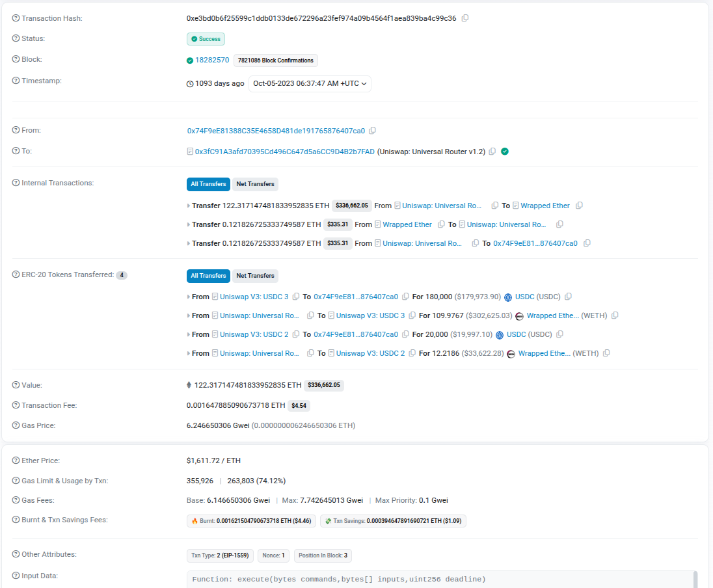Click the $4.54 transaction fee badge
Image resolution: width=713 pixels, height=588 pixels.
coord(299,406)
